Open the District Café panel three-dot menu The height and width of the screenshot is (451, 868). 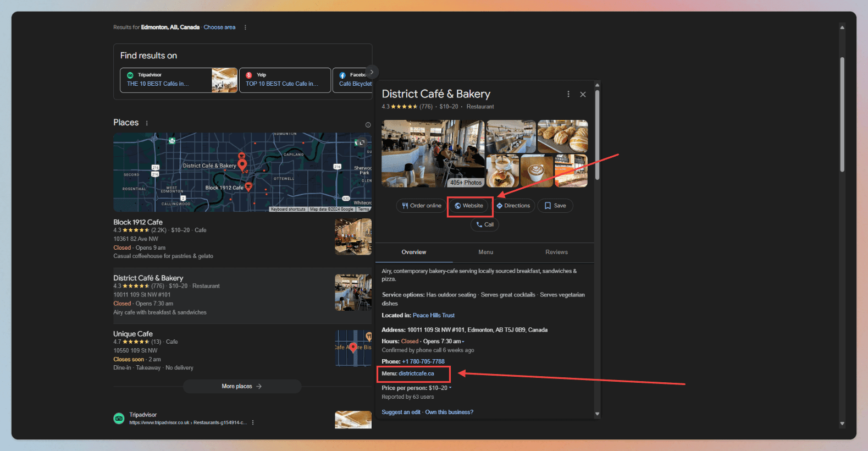pos(568,94)
